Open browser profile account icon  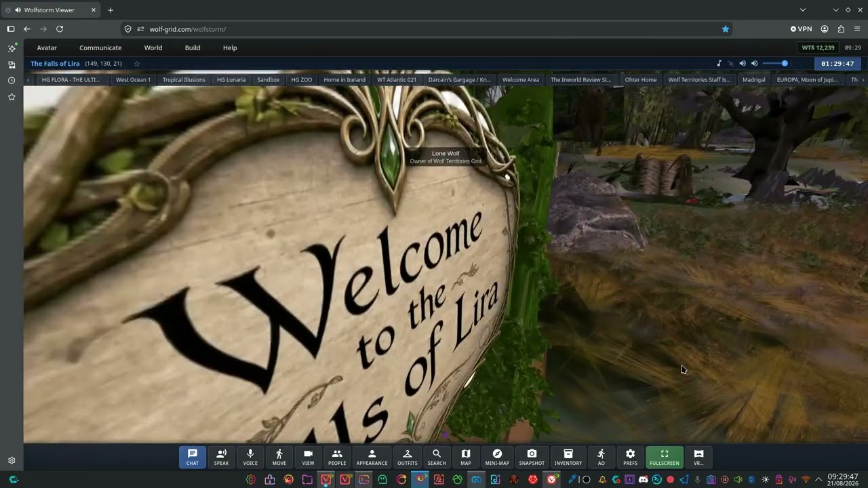(x=825, y=29)
